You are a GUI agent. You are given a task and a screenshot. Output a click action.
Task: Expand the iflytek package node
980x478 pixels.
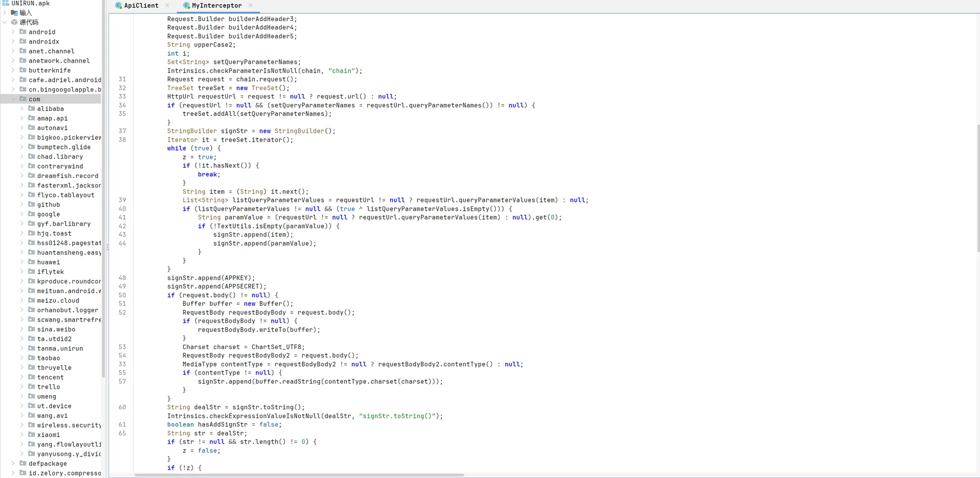[x=22, y=272]
